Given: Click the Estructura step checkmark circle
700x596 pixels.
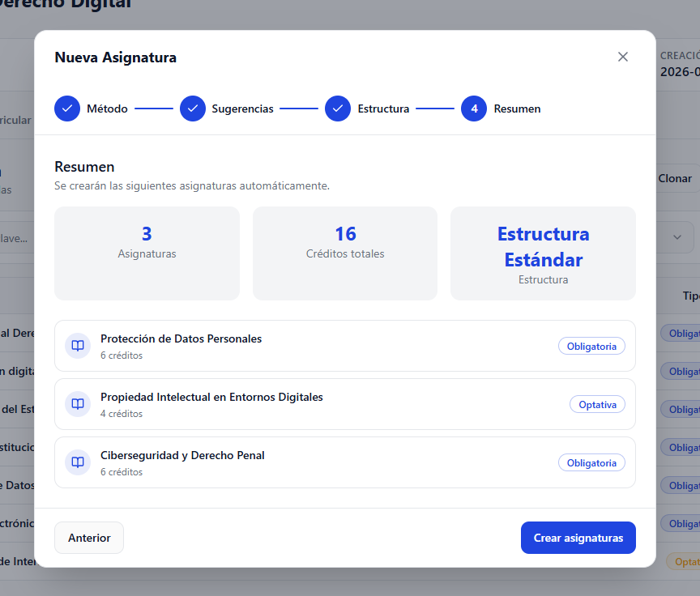Looking at the screenshot, I should (338, 109).
